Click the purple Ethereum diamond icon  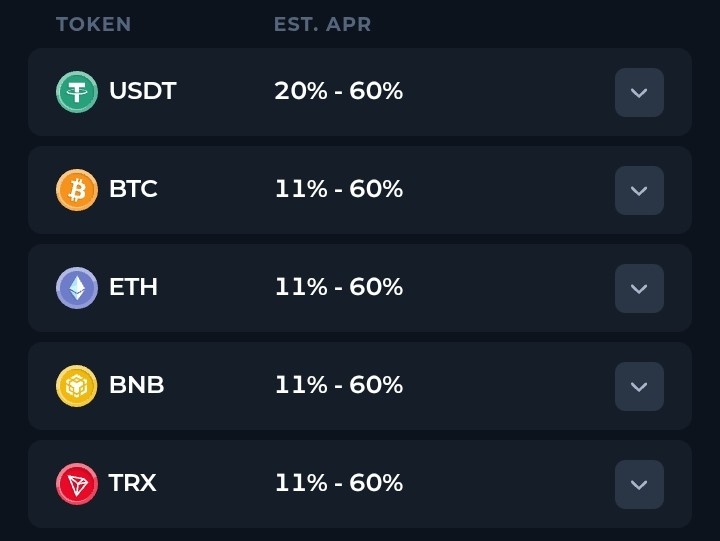(77, 288)
